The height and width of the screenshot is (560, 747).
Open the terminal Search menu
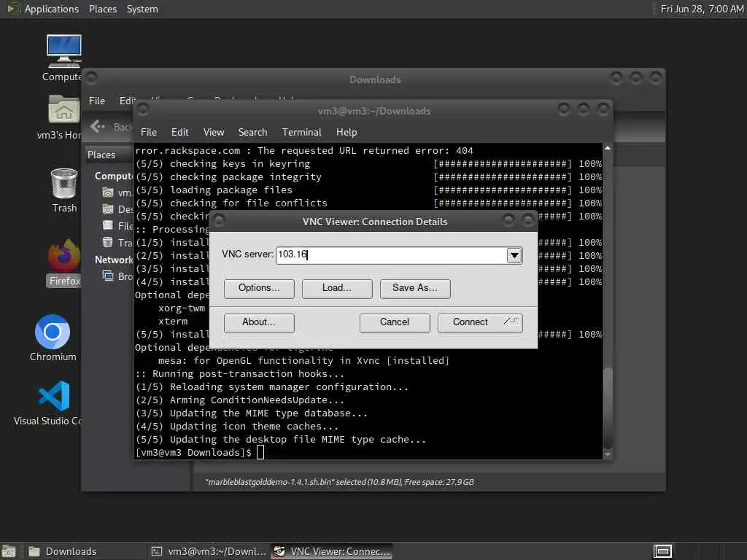coord(252,133)
